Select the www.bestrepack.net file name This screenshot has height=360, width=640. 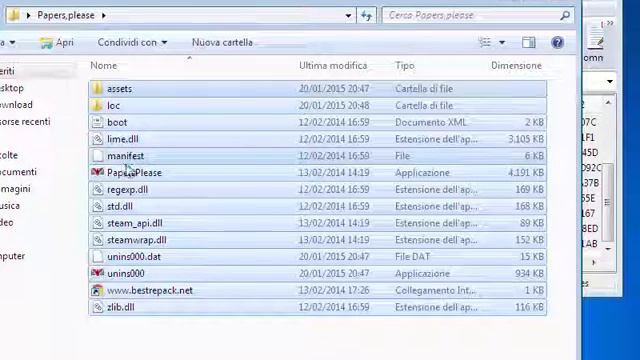click(x=150, y=290)
